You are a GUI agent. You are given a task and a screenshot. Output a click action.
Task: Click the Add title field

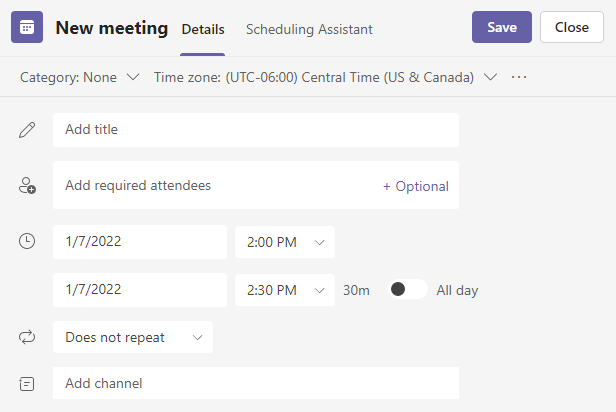(x=255, y=130)
